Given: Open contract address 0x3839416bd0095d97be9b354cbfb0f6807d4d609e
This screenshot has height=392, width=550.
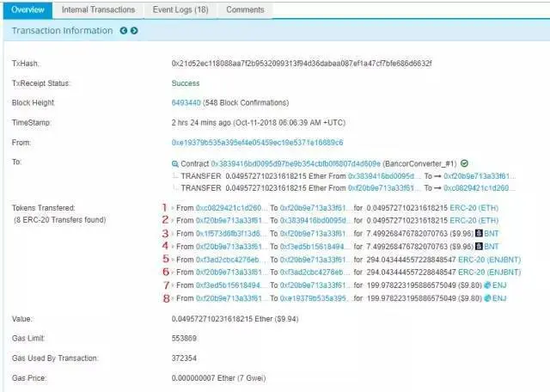Looking at the screenshot, I should [x=296, y=164].
